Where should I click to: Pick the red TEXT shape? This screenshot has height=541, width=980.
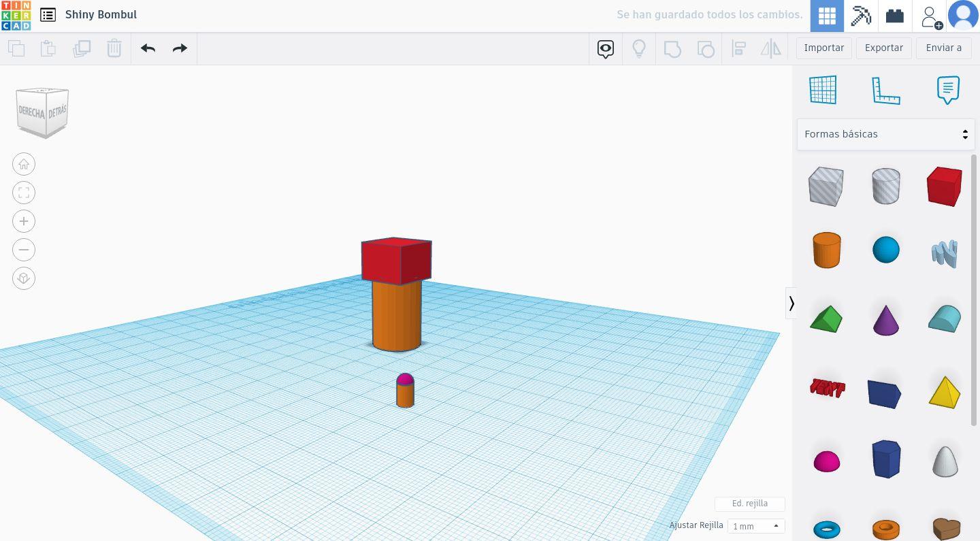(x=827, y=388)
